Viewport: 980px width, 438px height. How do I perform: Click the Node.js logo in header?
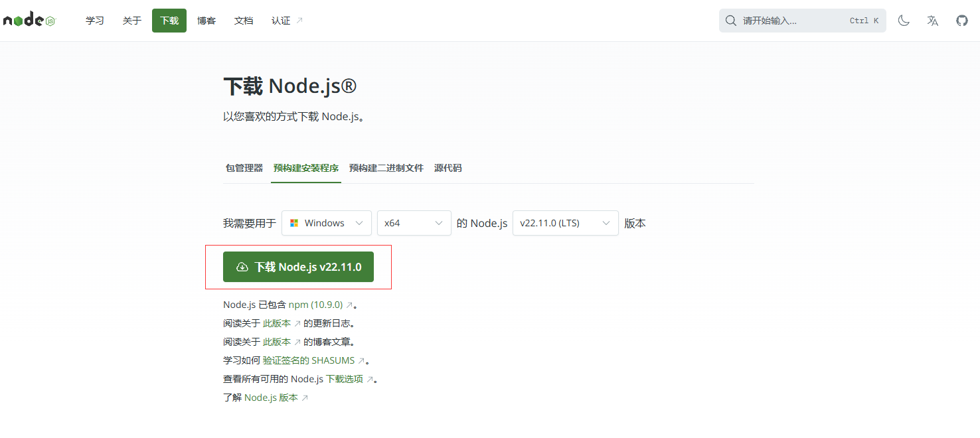pyautogui.click(x=29, y=21)
